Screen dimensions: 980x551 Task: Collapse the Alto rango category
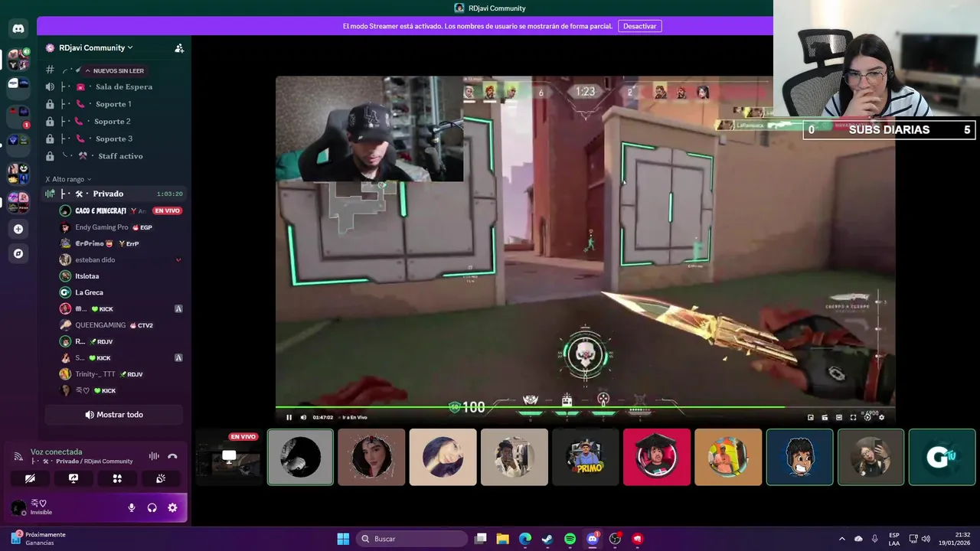68,179
